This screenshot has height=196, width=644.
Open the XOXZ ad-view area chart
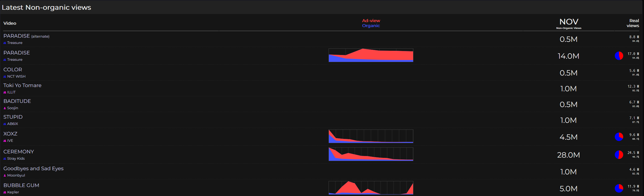pos(371,136)
